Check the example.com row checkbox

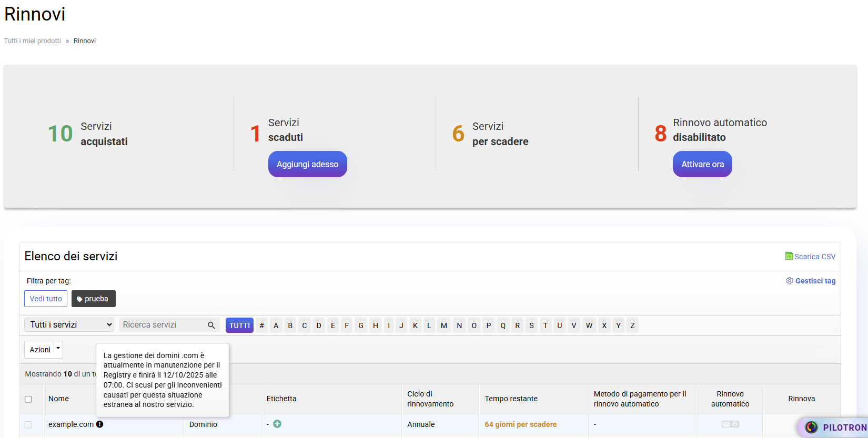[x=28, y=424]
